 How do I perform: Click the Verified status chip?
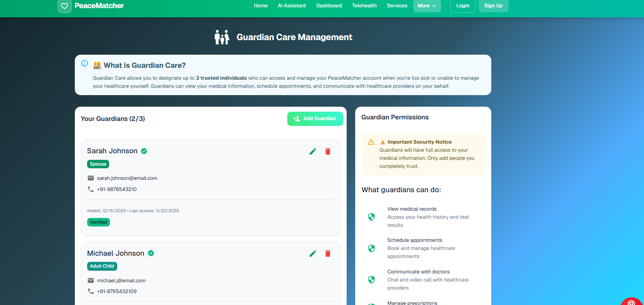98,222
